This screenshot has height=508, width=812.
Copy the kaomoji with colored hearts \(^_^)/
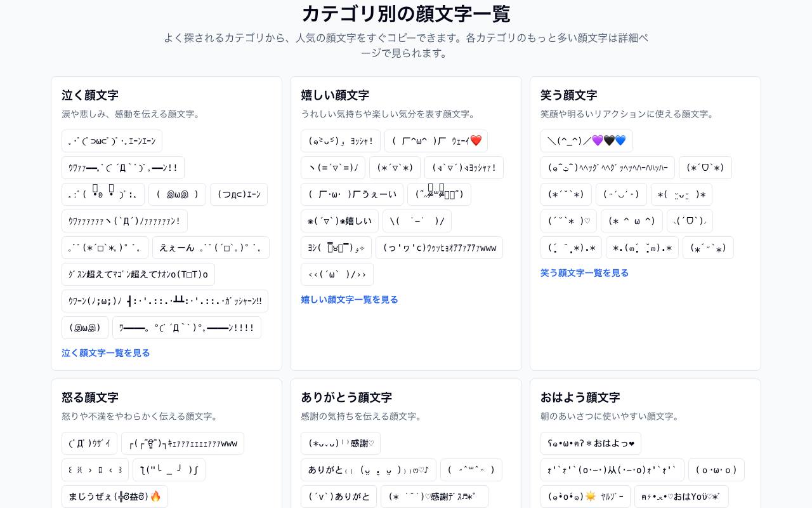click(587, 141)
